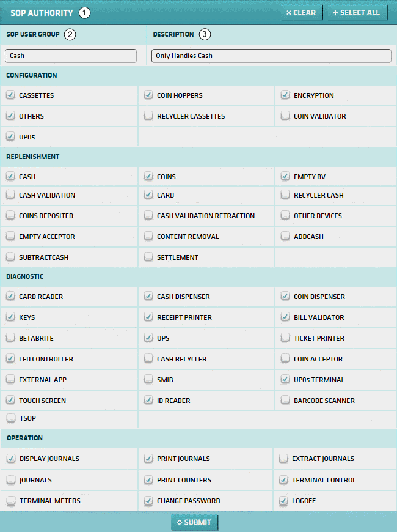Toggle the Coin Validator checkbox
Image resolution: width=397 pixels, height=532 pixels.
[x=285, y=116]
